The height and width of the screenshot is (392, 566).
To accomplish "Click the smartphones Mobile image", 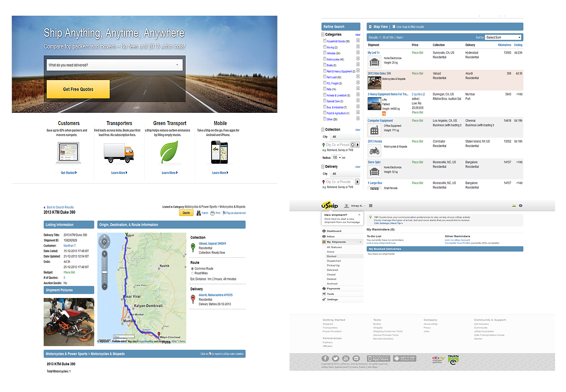I will click(x=220, y=152).
